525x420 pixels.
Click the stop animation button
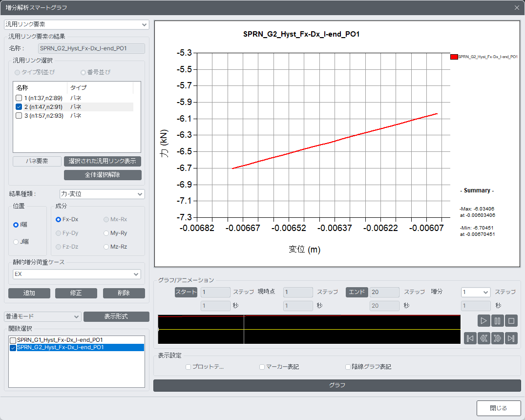click(x=511, y=320)
